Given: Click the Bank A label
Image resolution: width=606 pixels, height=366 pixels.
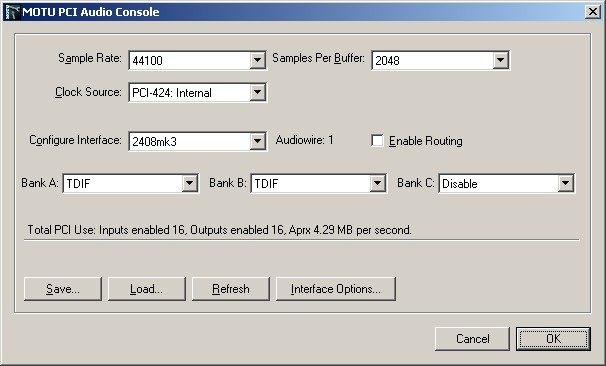Looking at the screenshot, I should pos(40,182).
